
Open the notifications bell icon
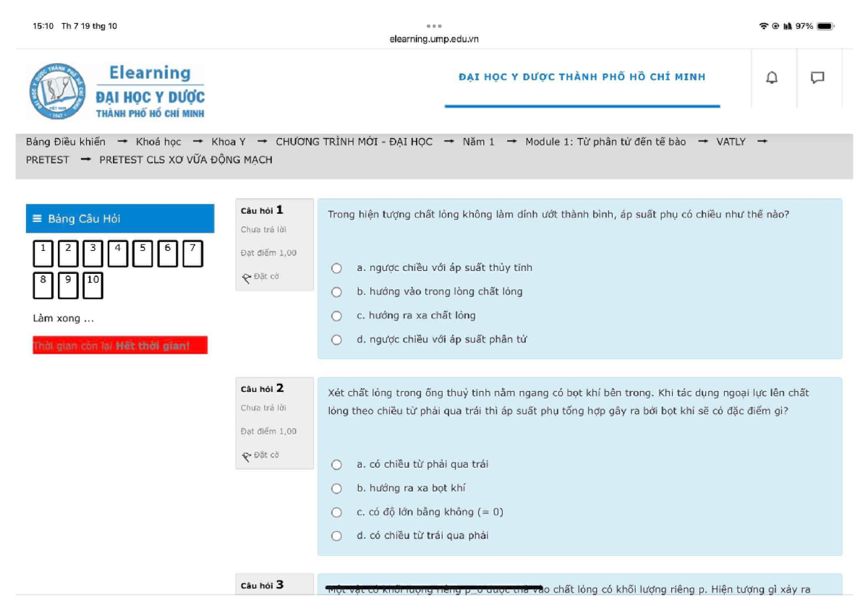click(773, 77)
